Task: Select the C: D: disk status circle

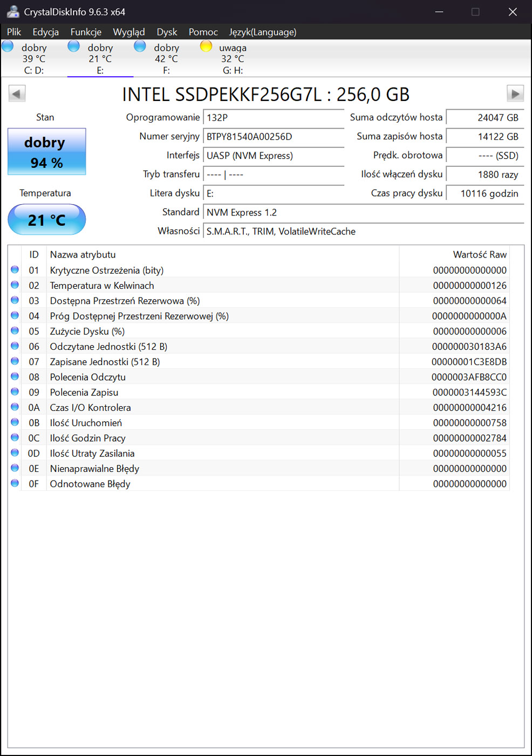Action: pyautogui.click(x=8, y=46)
